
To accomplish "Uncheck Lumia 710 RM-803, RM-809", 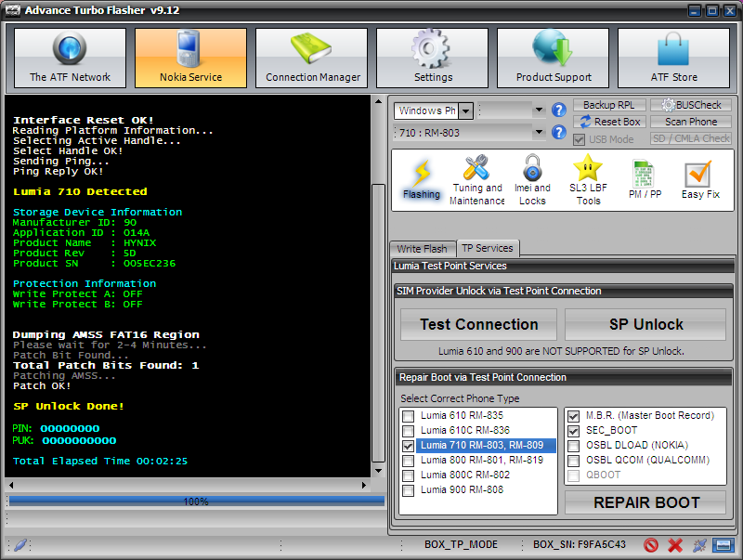I will (408, 446).
